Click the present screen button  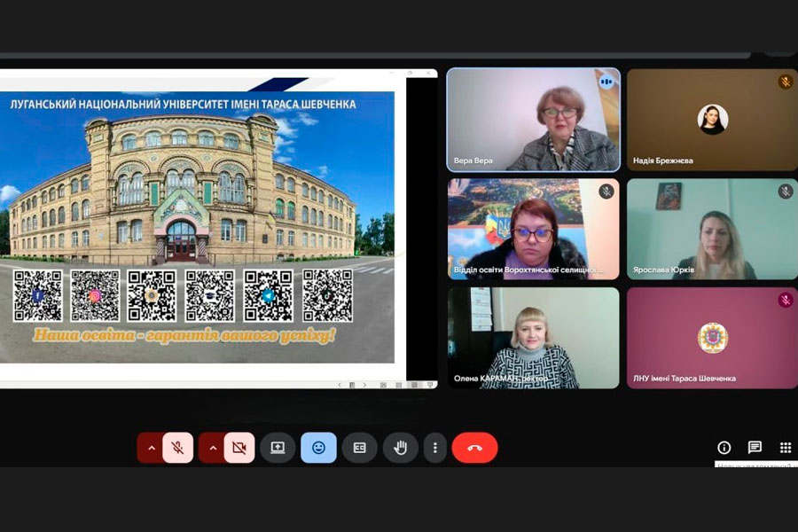278,448
